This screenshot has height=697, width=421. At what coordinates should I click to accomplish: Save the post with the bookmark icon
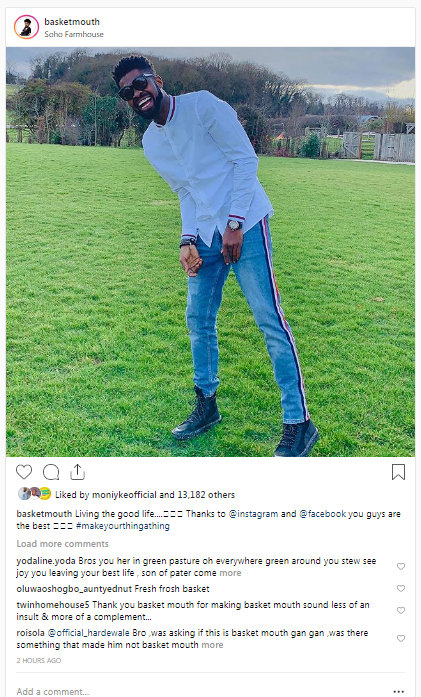point(398,472)
